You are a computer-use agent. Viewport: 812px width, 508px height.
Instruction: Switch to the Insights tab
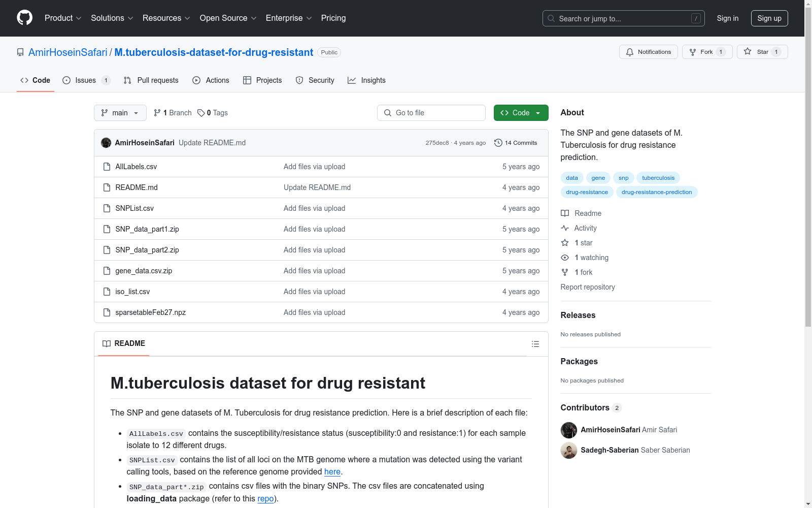pyautogui.click(x=366, y=80)
